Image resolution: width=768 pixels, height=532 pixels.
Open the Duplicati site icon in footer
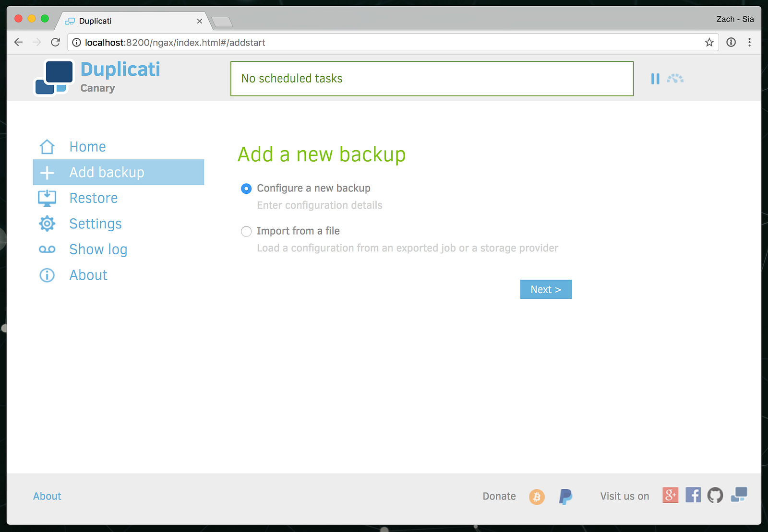(x=739, y=495)
